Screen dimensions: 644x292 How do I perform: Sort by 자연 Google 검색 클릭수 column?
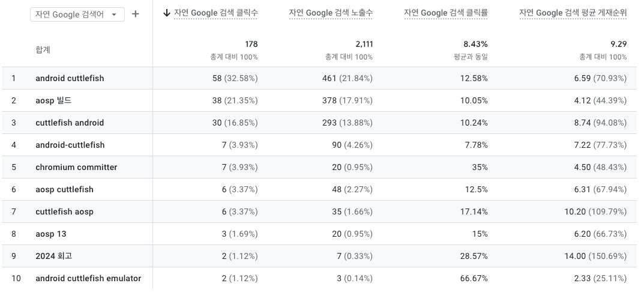pos(215,13)
